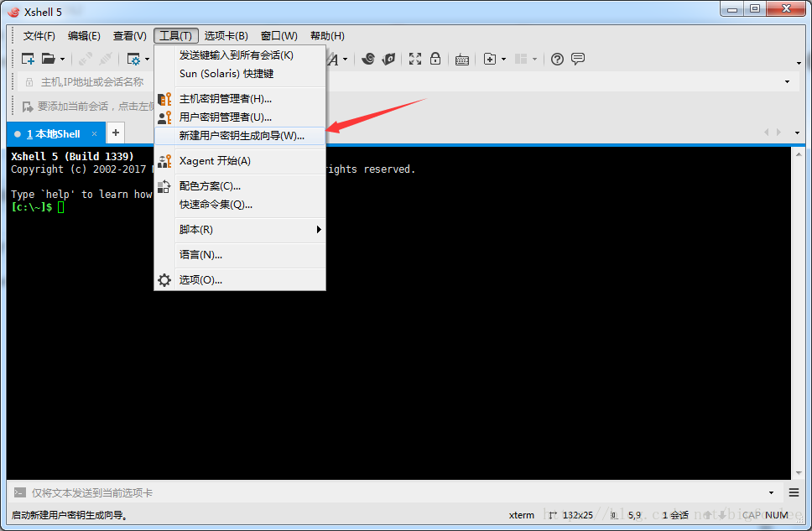Click the options gear icon in the menu
This screenshot has width=812, height=531.
pyautogui.click(x=164, y=280)
